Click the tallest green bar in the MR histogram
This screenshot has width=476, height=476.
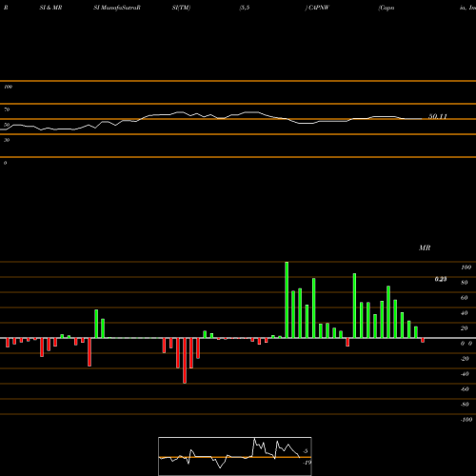coord(287,300)
